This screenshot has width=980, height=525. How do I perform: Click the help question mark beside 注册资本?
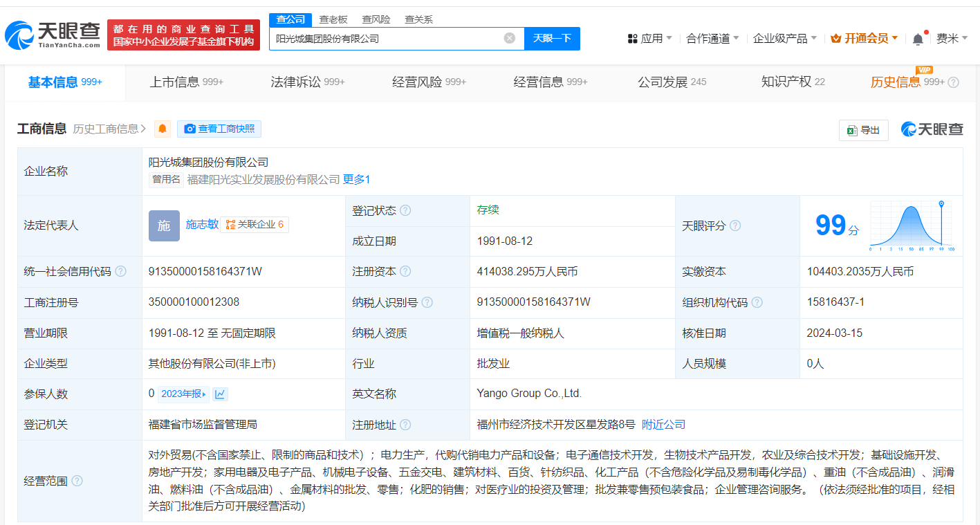click(x=405, y=271)
